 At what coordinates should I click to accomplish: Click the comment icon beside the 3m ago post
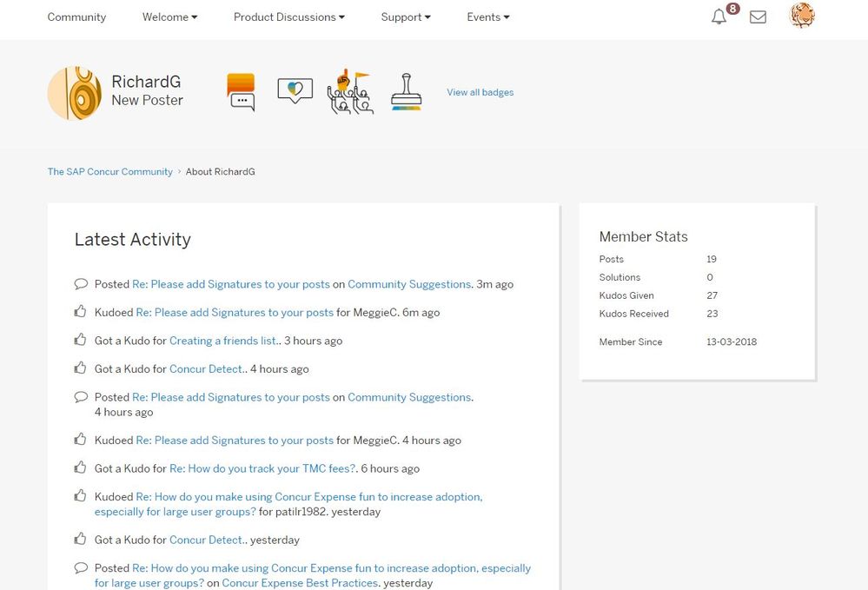click(81, 284)
